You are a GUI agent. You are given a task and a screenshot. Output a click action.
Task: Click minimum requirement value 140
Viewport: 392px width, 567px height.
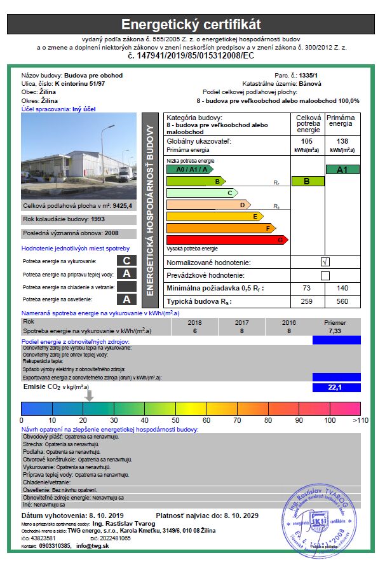(x=342, y=288)
